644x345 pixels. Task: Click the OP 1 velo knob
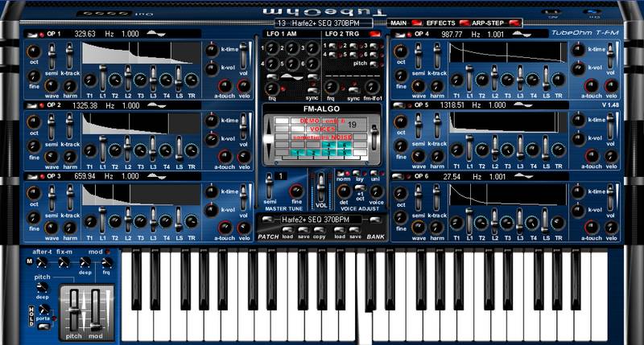click(244, 86)
